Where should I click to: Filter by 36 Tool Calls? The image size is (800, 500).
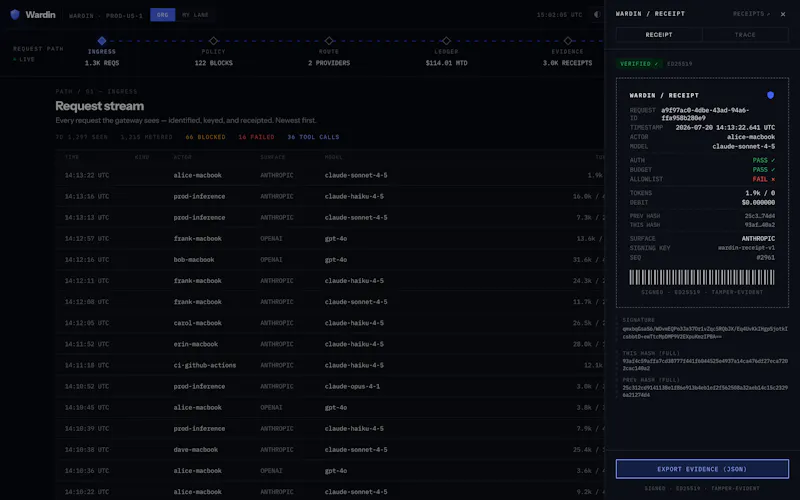(x=313, y=137)
